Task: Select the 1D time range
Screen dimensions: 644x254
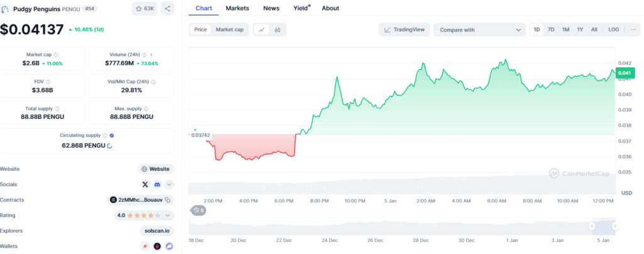Action: [537, 30]
